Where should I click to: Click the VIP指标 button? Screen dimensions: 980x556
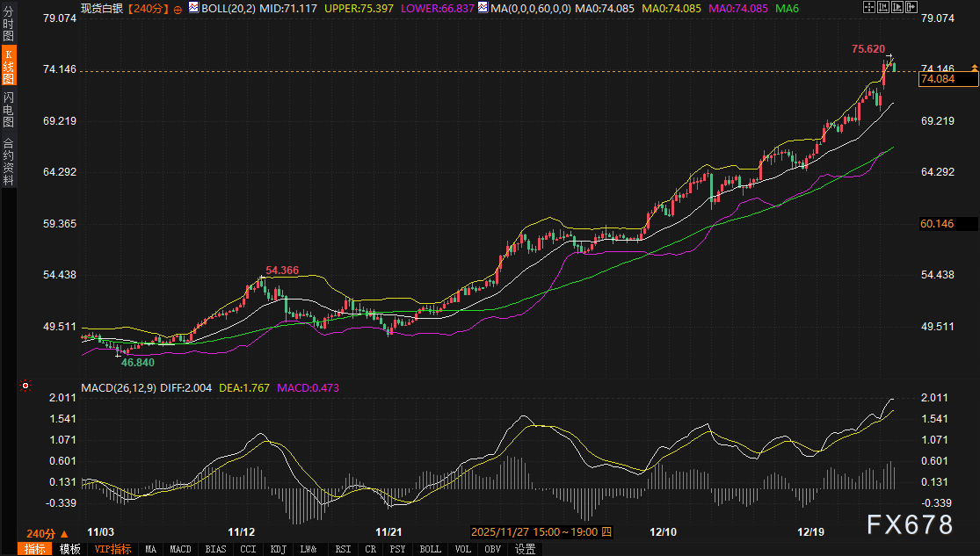point(112,550)
